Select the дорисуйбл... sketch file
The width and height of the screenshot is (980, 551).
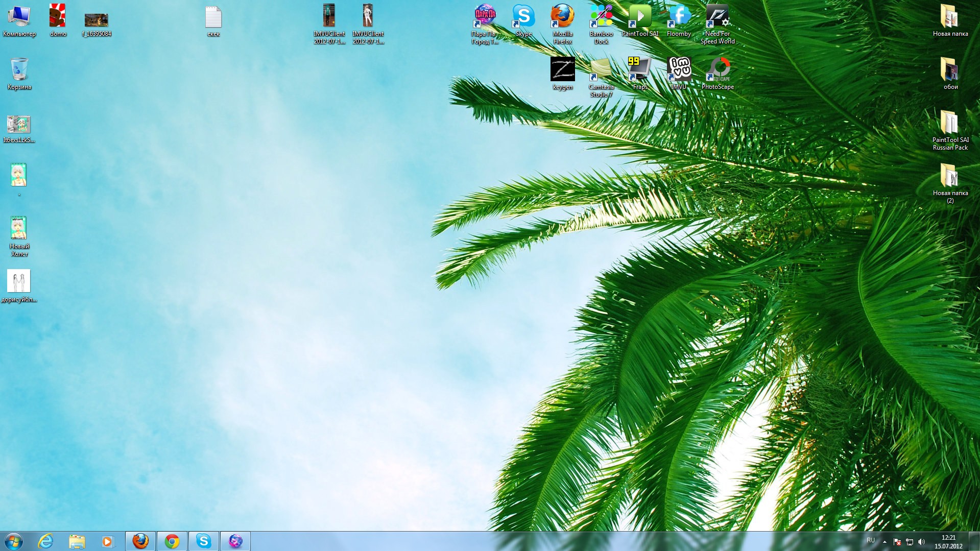click(x=19, y=286)
